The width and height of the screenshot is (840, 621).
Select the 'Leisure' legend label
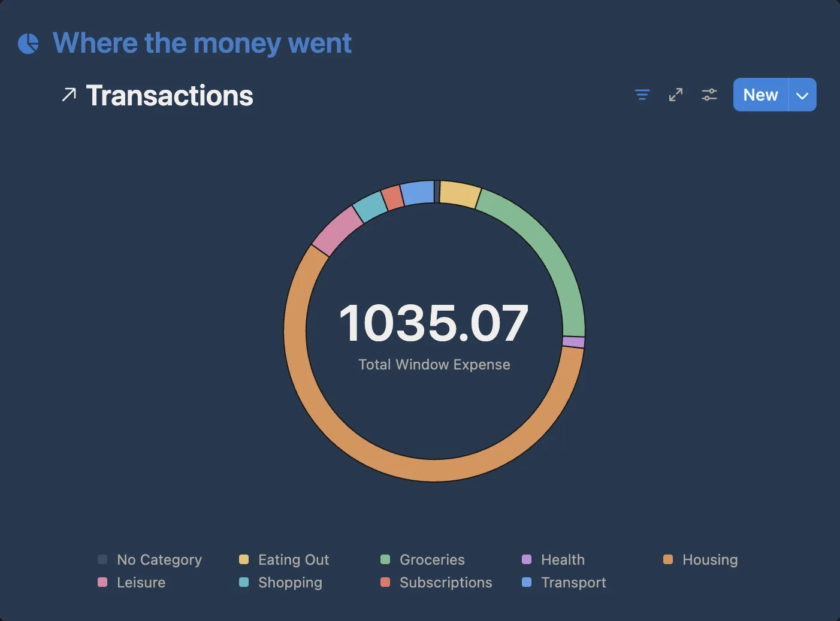pyautogui.click(x=141, y=583)
